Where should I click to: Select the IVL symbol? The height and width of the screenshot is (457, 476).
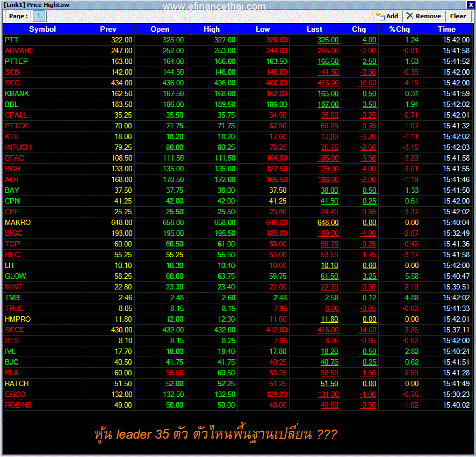(x=10, y=351)
